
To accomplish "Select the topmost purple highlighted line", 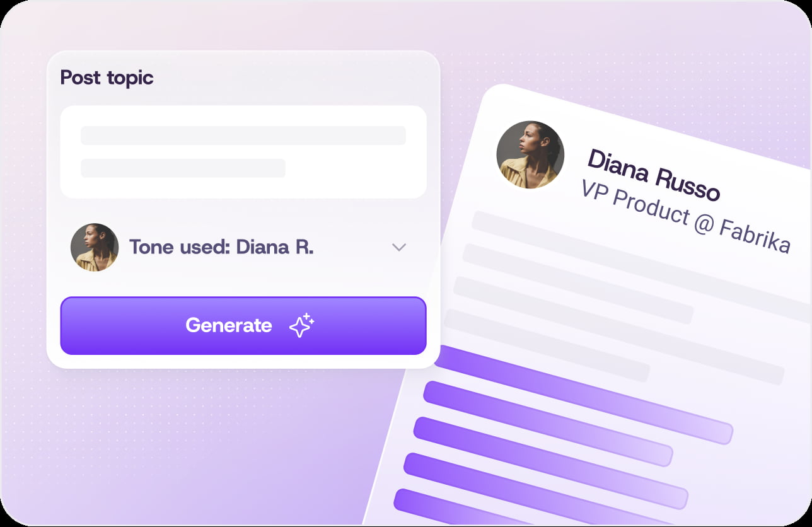I will coord(583,395).
